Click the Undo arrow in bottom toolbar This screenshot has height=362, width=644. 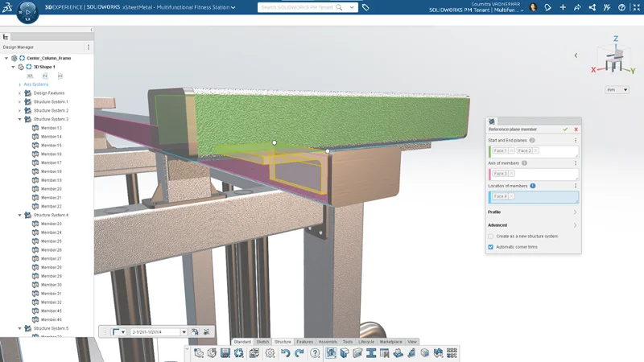285,353
